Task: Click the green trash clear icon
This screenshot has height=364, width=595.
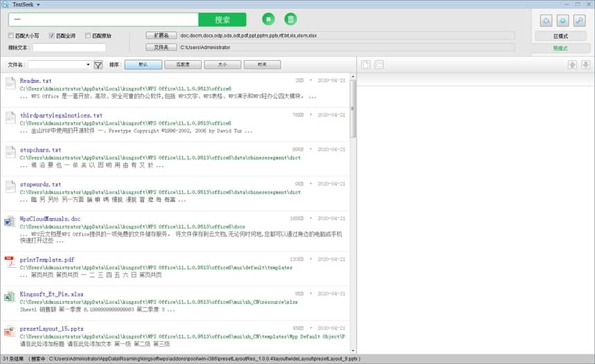Action: [291, 19]
